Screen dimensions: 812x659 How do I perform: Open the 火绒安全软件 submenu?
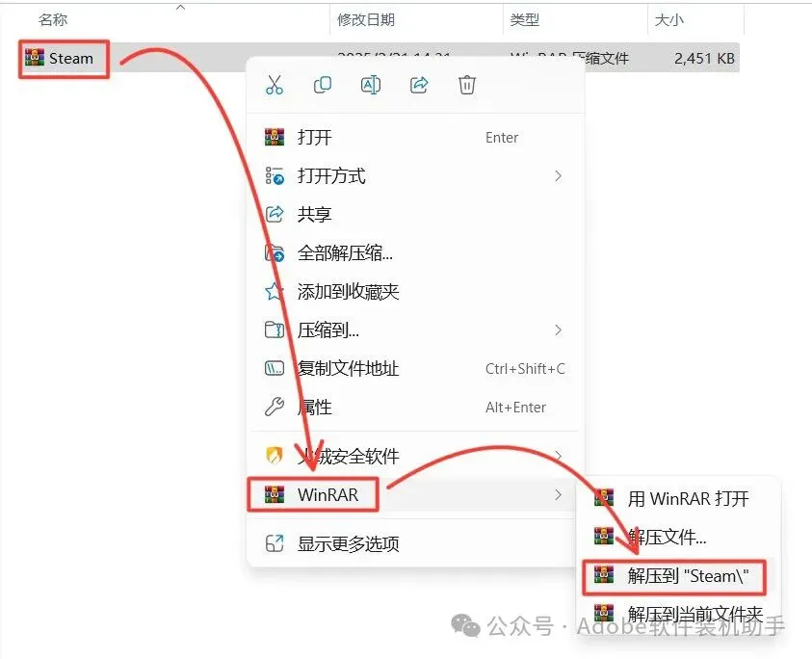tap(415, 456)
